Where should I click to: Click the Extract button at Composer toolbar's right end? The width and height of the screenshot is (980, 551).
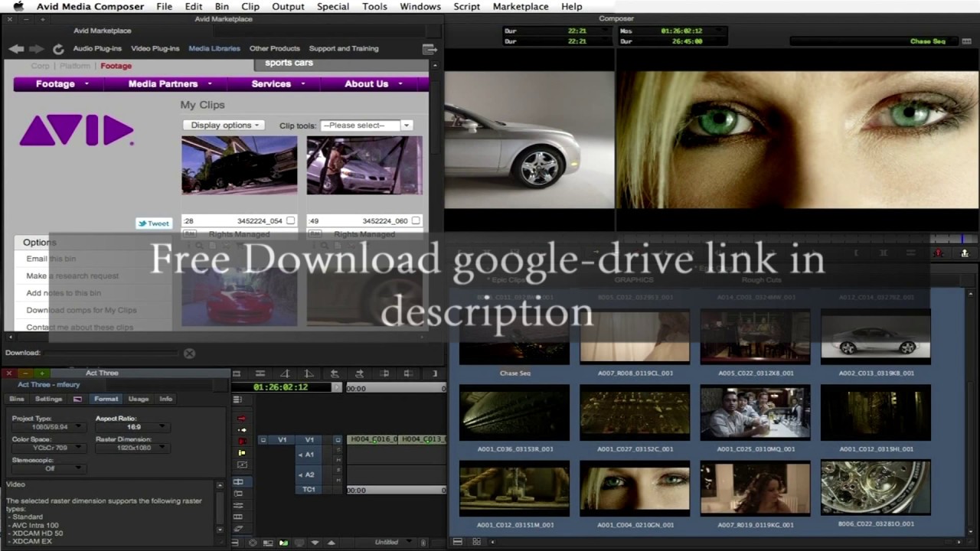(965, 253)
